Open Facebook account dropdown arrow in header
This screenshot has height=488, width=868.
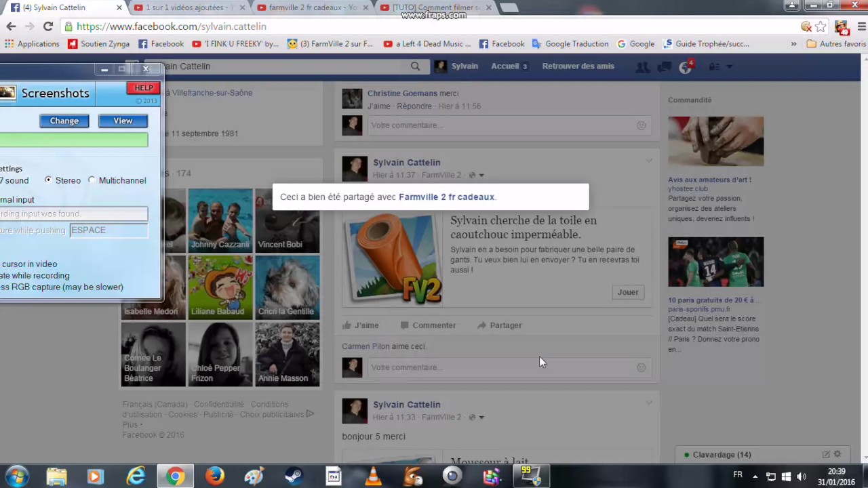point(730,66)
